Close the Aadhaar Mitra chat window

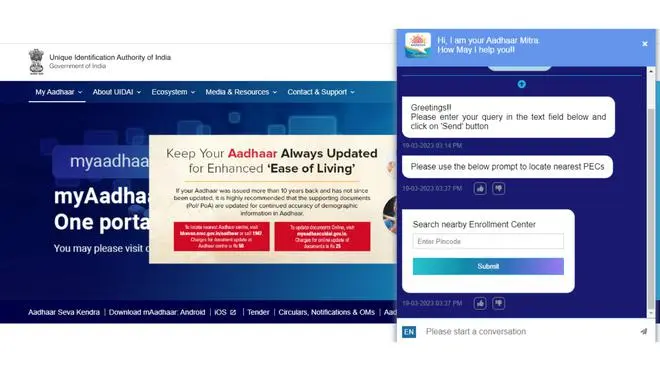click(x=644, y=44)
